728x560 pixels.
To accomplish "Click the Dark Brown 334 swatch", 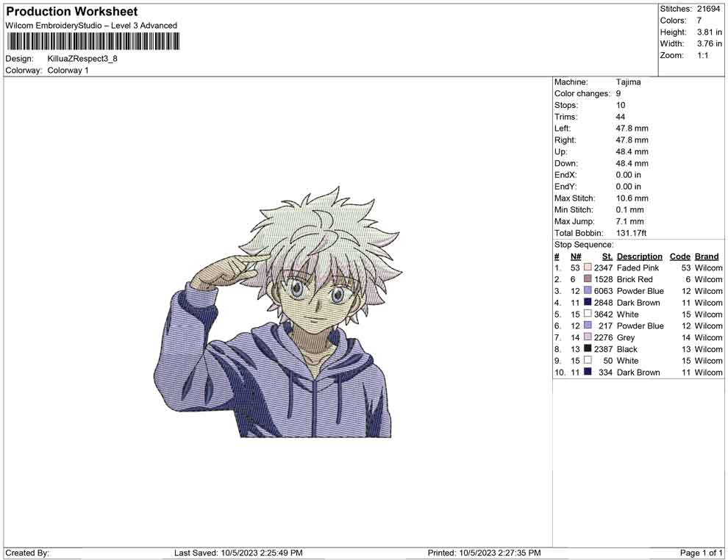I will pos(588,372).
